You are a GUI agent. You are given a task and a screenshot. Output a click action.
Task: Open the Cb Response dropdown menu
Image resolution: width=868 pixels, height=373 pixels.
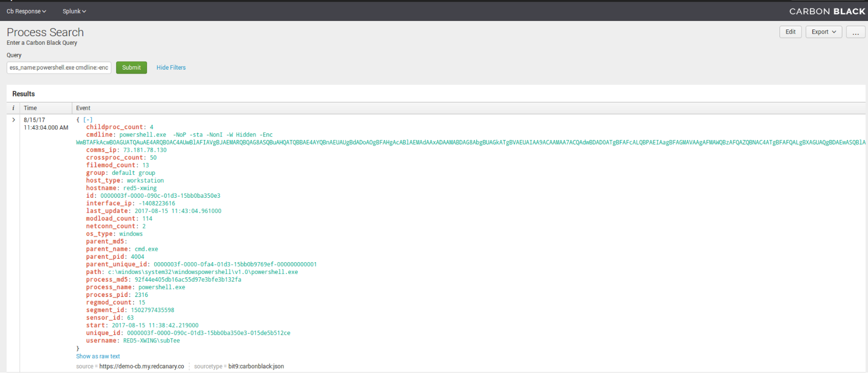point(26,11)
